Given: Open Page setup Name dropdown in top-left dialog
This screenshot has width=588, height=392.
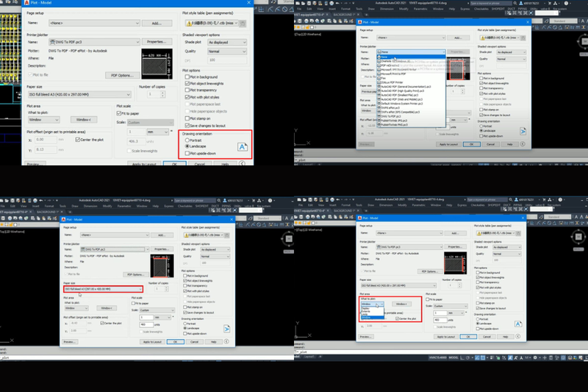Looking at the screenshot, I should pyautogui.click(x=94, y=24).
